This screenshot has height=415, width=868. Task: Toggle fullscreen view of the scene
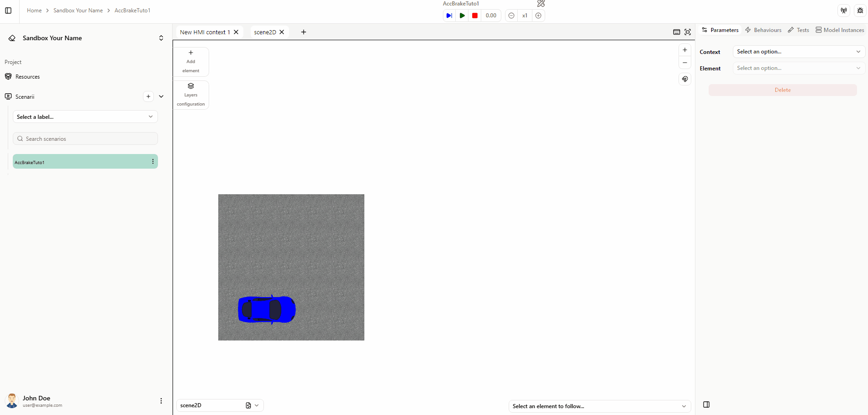coord(688,32)
